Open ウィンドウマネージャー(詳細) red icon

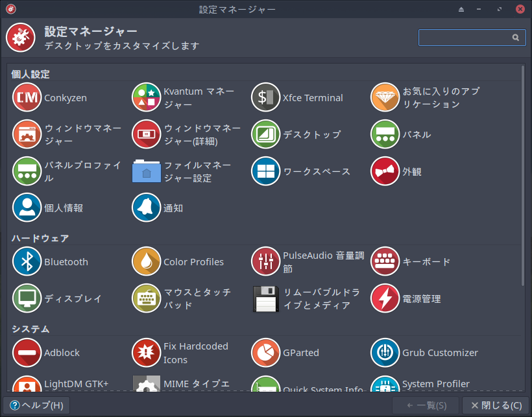[x=146, y=135]
